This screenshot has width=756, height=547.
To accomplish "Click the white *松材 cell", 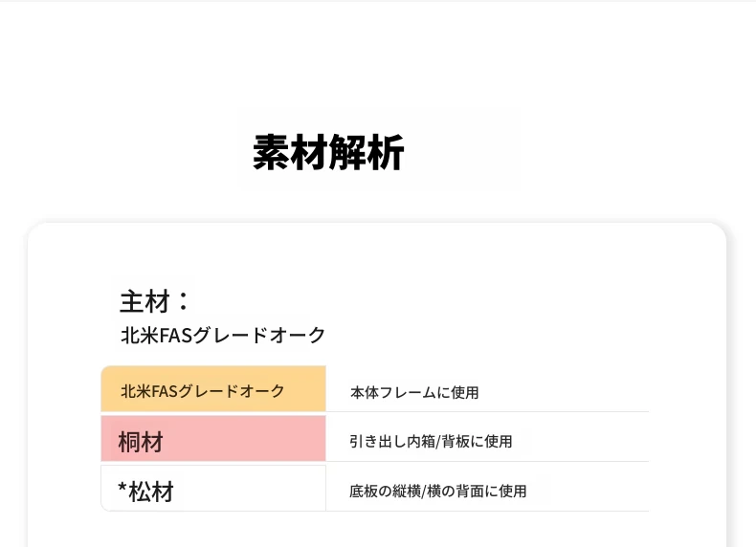I will [213, 489].
